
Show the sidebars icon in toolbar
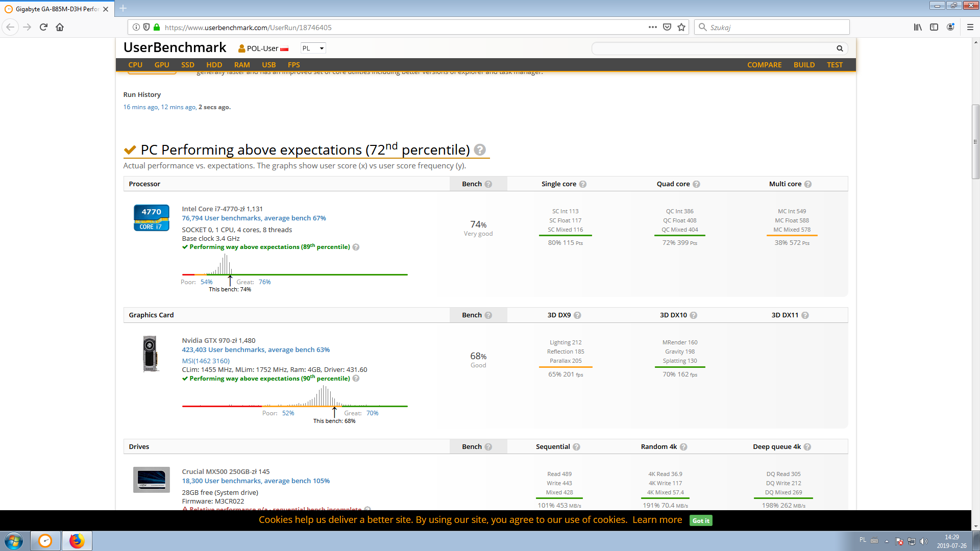(x=934, y=27)
